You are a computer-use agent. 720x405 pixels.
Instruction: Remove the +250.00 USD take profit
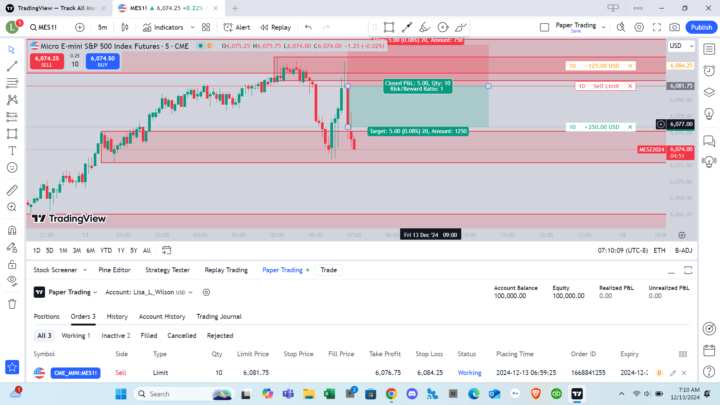tap(630, 127)
